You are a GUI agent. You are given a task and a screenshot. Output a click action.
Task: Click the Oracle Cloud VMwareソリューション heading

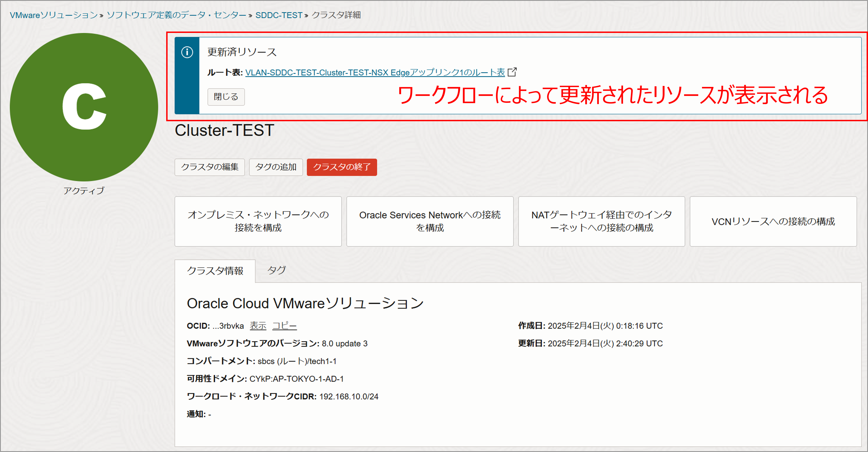(x=305, y=303)
